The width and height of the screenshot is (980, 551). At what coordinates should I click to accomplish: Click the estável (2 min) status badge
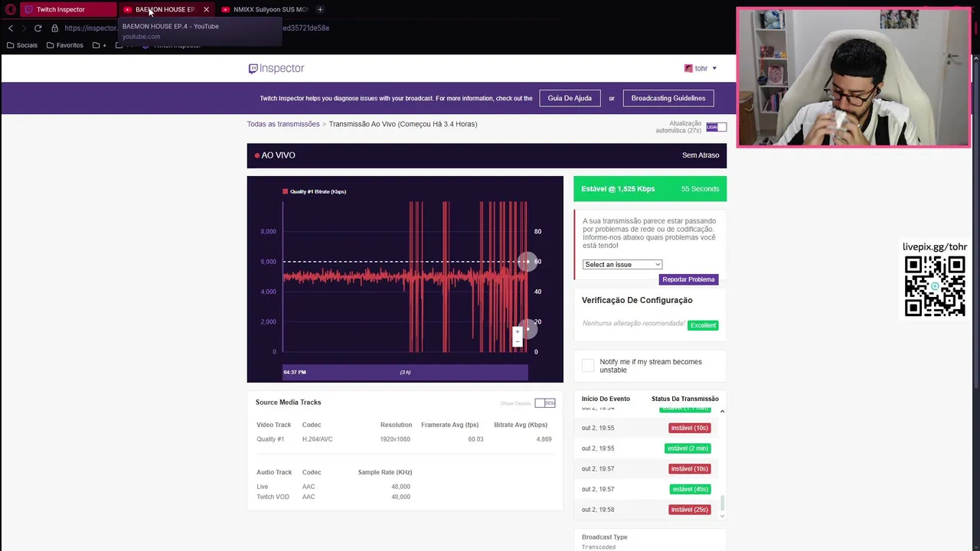[688, 448]
